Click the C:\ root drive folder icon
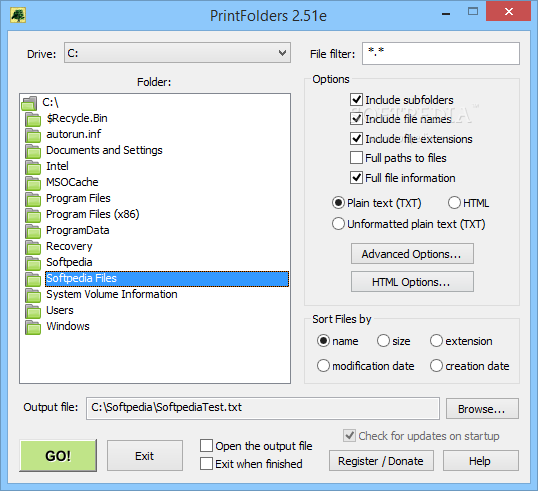Image resolution: width=538 pixels, height=491 pixels. click(29, 103)
